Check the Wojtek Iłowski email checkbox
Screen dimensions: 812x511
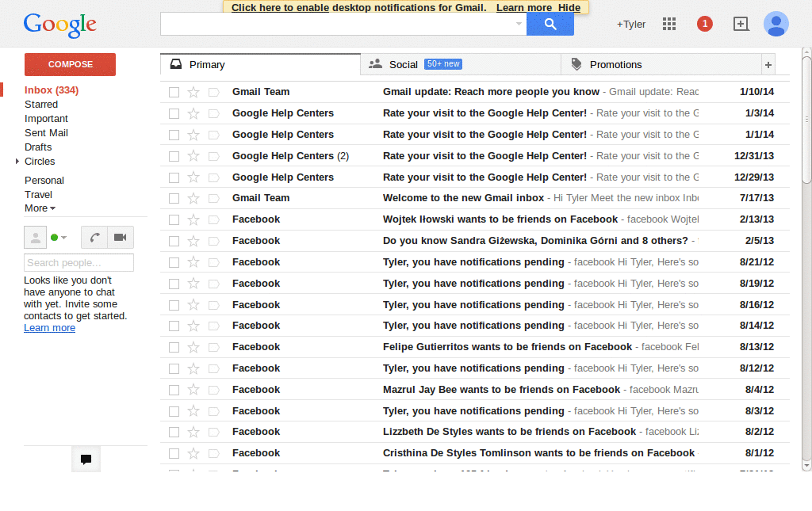point(174,219)
